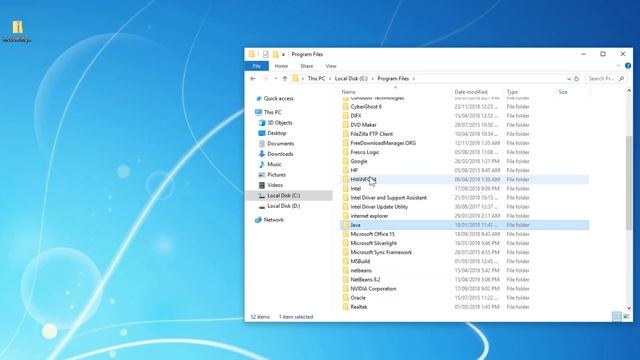
Task: Select the Intel folder icon
Action: [346, 189]
